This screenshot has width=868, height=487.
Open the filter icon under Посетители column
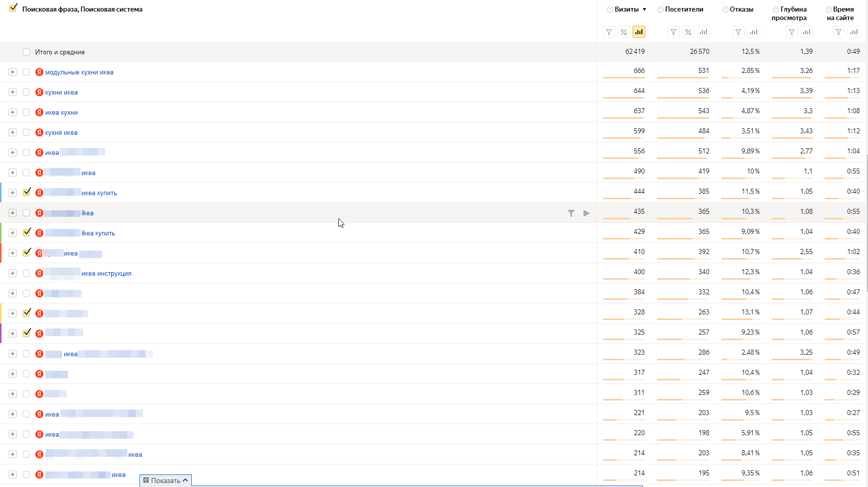(673, 32)
